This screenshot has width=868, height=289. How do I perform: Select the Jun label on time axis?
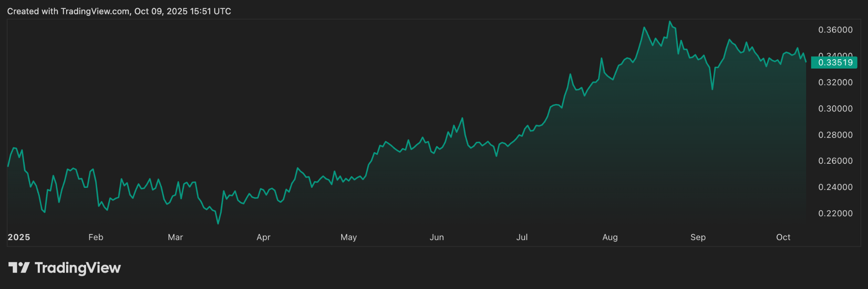(x=437, y=237)
